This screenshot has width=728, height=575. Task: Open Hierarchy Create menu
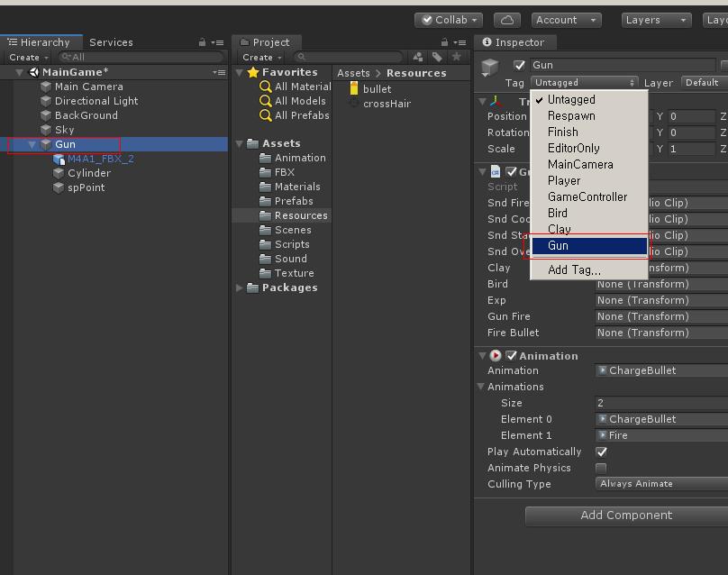click(x=28, y=57)
